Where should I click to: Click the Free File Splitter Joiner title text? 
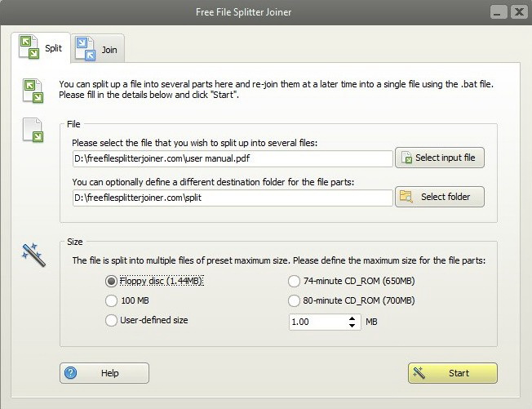pyautogui.click(x=244, y=12)
